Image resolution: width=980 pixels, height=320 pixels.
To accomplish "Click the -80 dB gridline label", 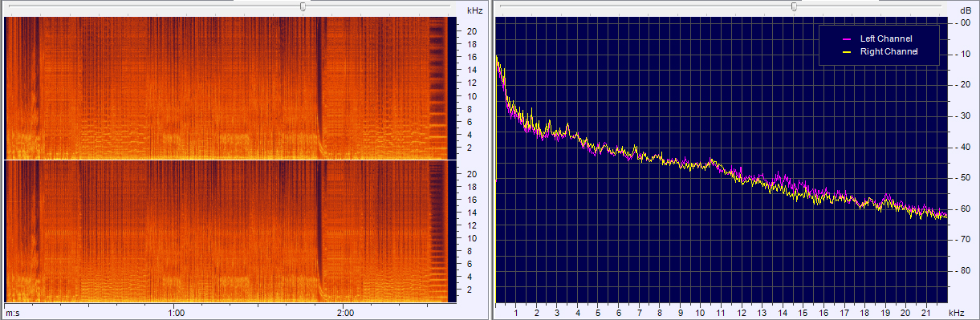I will point(964,271).
